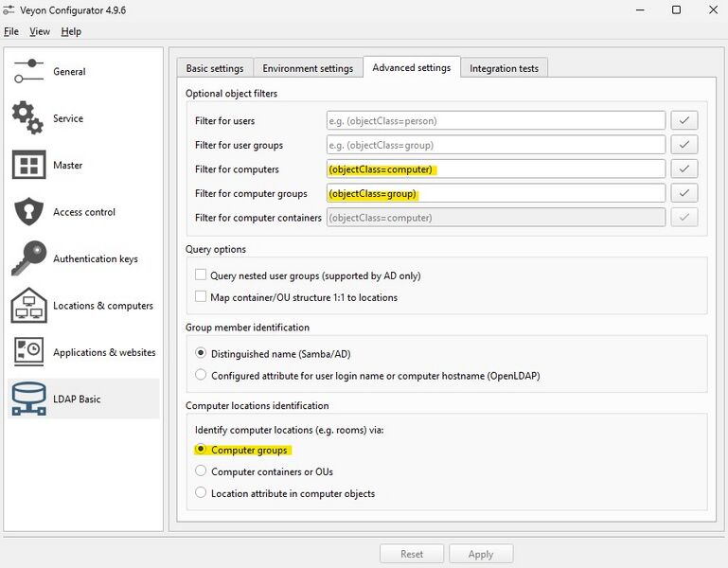Open the Locations & computers sidebar label
The width and height of the screenshot is (728, 568).
point(103,306)
